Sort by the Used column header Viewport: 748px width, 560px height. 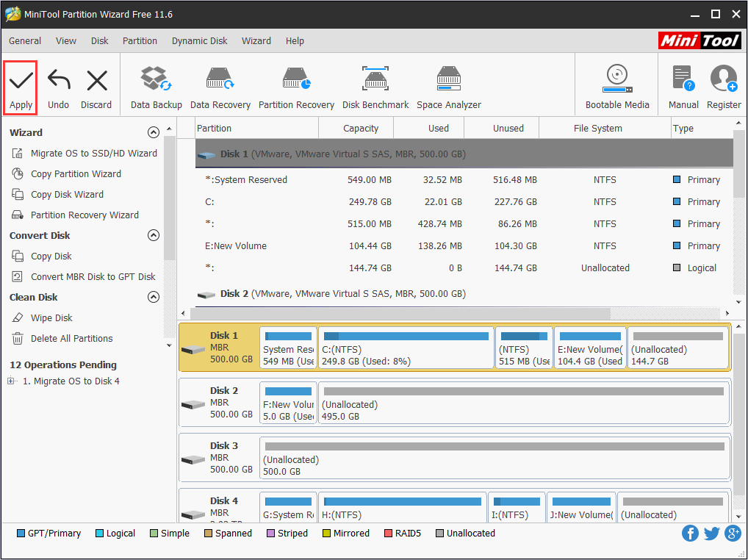[429, 129]
